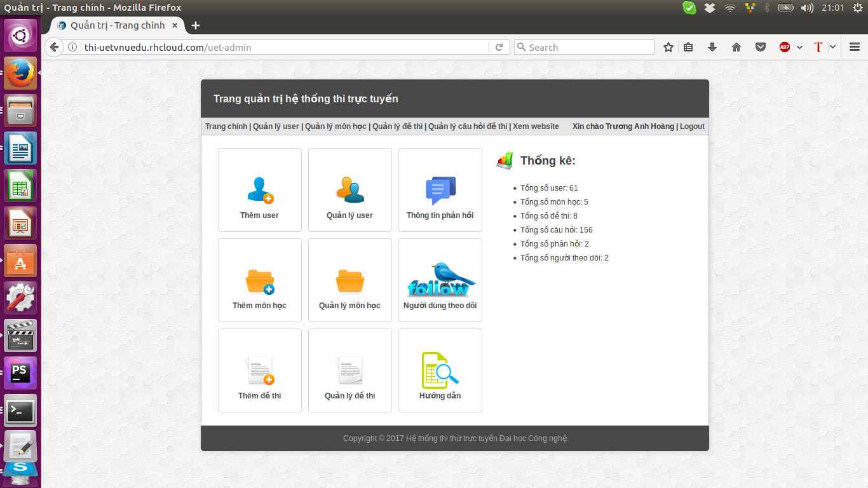Open a new browser tab
The width and height of the screenshot is (868, 488).
pyautogui.click(x=196, y=25)
